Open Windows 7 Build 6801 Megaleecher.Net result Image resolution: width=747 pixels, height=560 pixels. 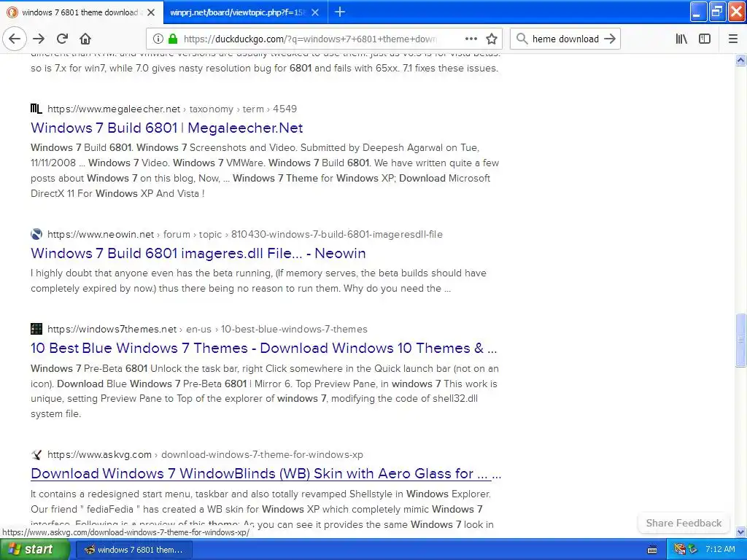tap(167, 128)
